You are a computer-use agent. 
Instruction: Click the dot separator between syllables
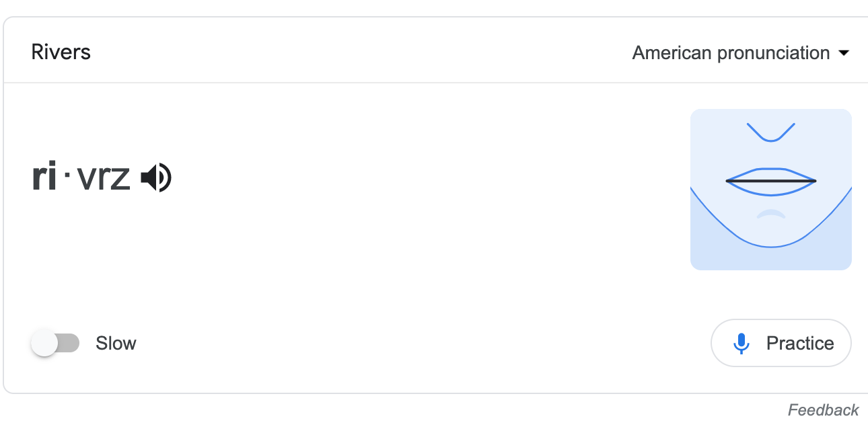tap(67, 179)
